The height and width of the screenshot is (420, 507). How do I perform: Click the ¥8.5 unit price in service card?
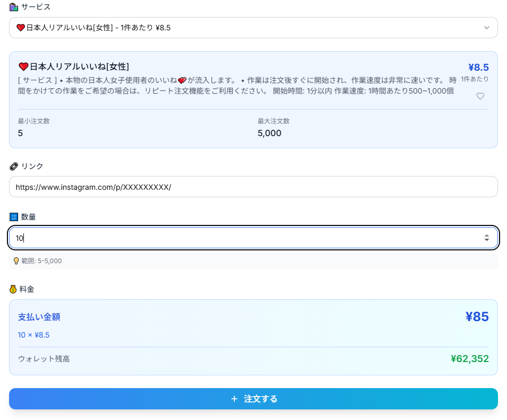tap(478, 68)
